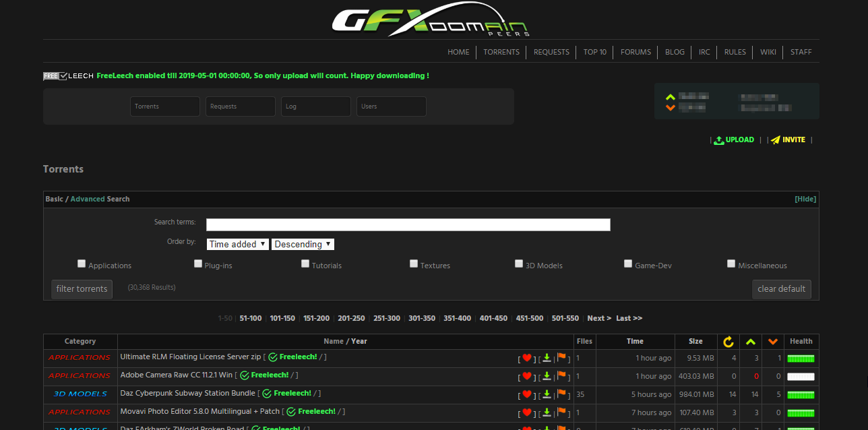Click the paper plane INVITE icon
This screenshot has height=430, width=868.
[x=775, y=140]
